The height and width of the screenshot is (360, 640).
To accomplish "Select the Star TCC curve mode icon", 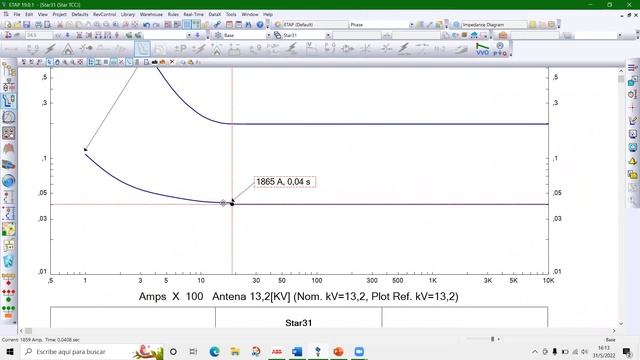I will (x=142, y=49).
